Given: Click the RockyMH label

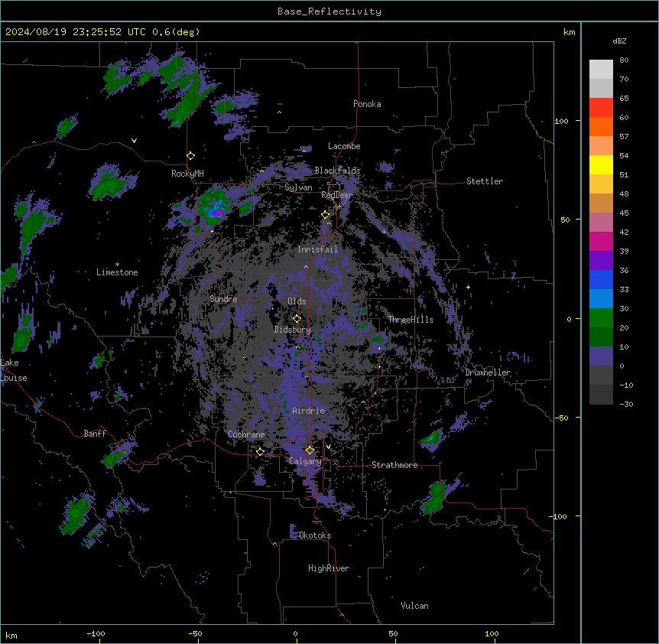Looking at the screenshot, I should 187,174.
